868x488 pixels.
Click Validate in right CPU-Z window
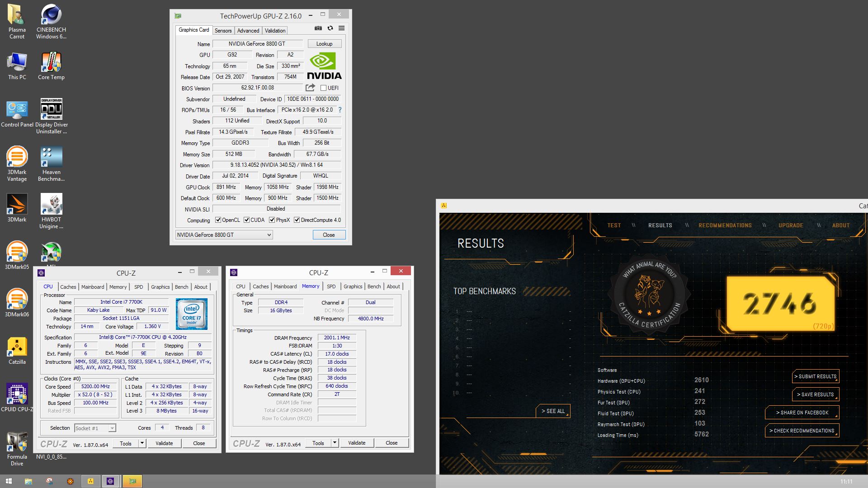(x=357, y=443)
